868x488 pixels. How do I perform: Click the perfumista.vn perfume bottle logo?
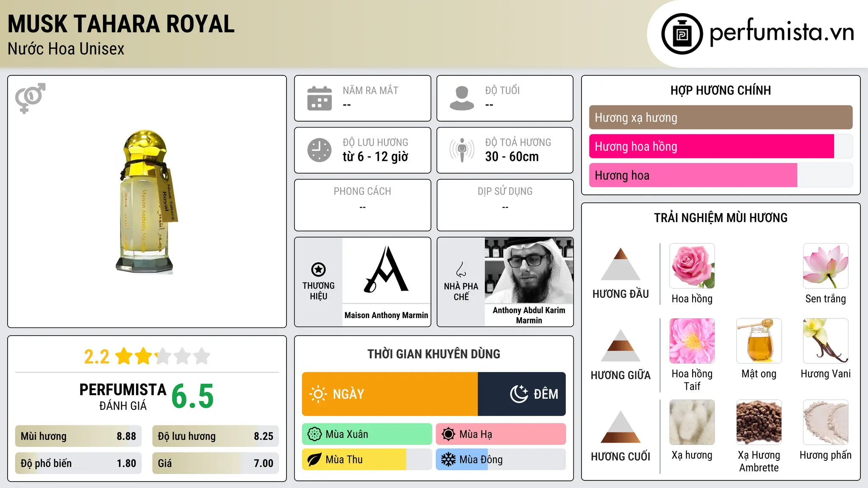click(x=682, y=34)
